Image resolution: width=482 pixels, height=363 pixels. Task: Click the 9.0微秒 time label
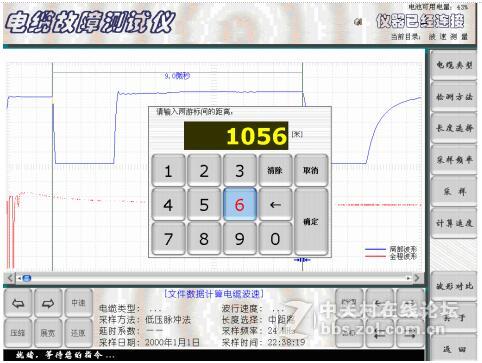pyautogui.click(x=177, y=76)
